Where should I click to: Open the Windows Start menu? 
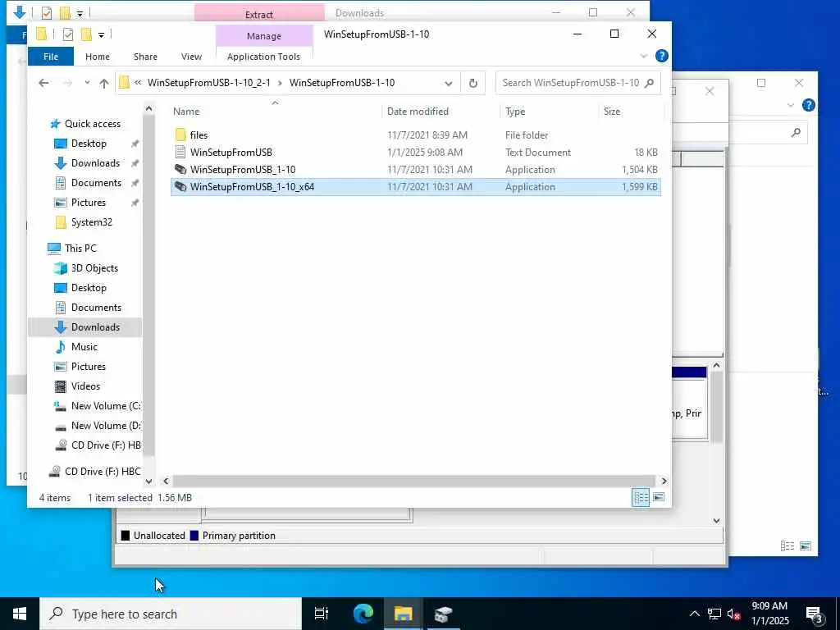[x=20, y=614]
